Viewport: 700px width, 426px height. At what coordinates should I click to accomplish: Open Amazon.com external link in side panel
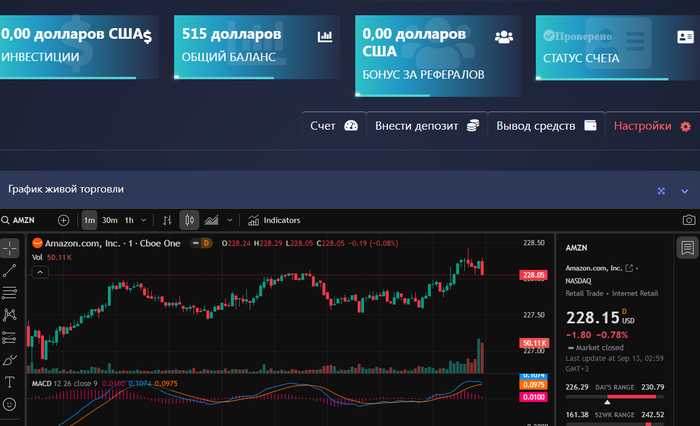(629, 268)
